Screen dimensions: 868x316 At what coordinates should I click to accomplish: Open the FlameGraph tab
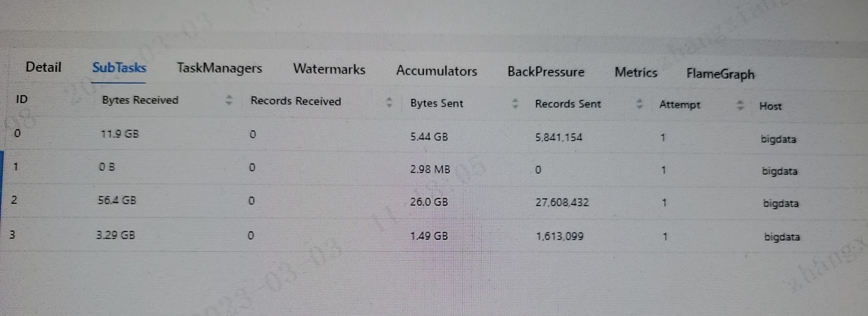click(720, 74)
